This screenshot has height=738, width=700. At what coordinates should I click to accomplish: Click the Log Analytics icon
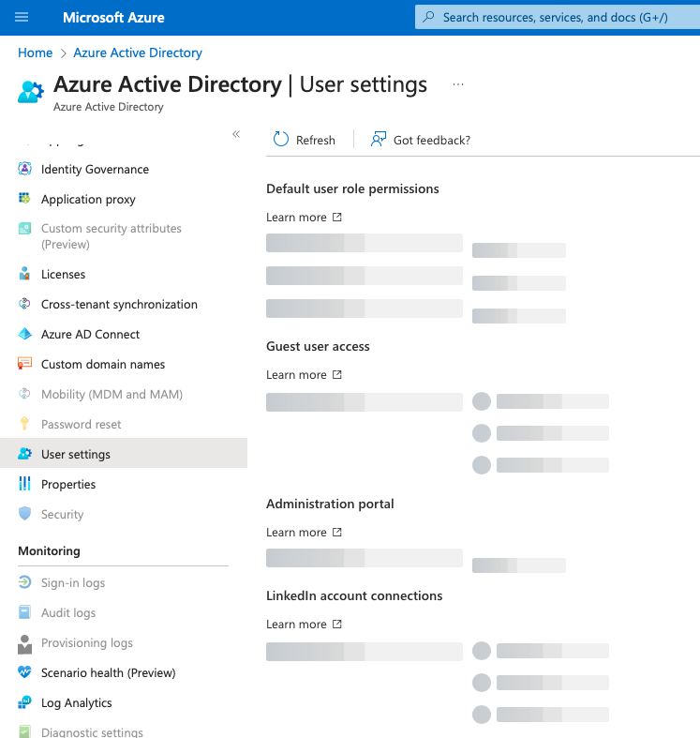click(24, 702)
